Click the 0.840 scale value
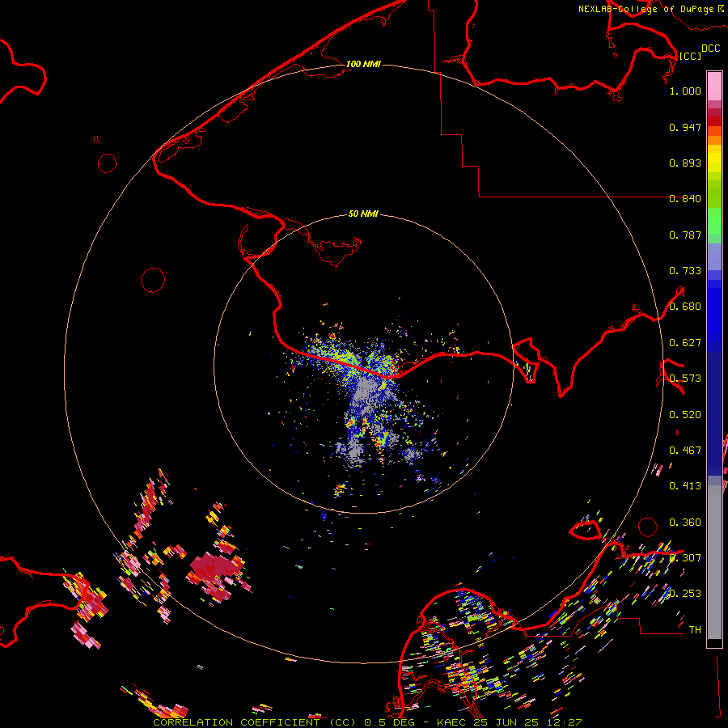728x728 pixels. point(685,199)
